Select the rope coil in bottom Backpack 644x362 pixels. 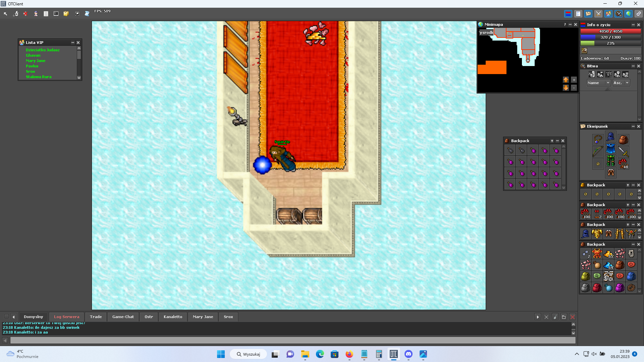point(631,288)
